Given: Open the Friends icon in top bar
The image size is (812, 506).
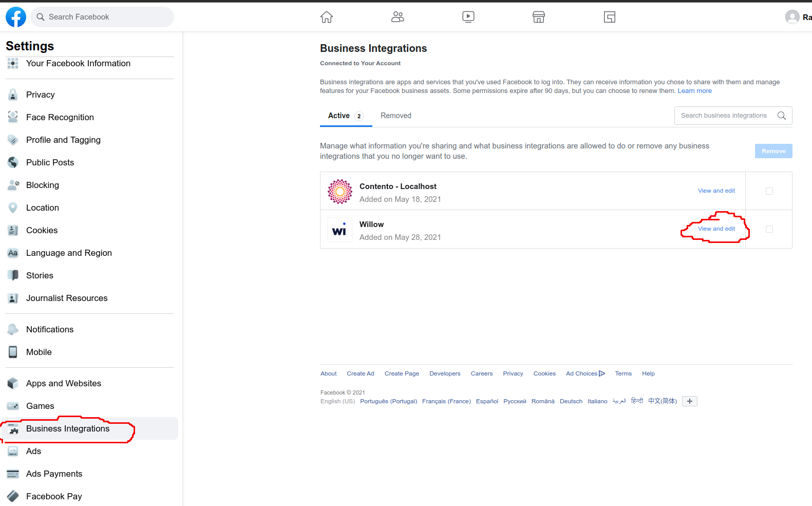Looking at the screenshot, I should (x=398, y=17).
